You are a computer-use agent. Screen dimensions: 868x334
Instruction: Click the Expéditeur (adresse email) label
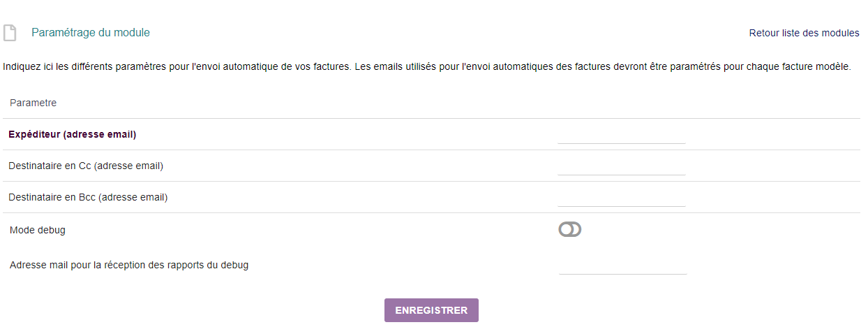(72, 134)
